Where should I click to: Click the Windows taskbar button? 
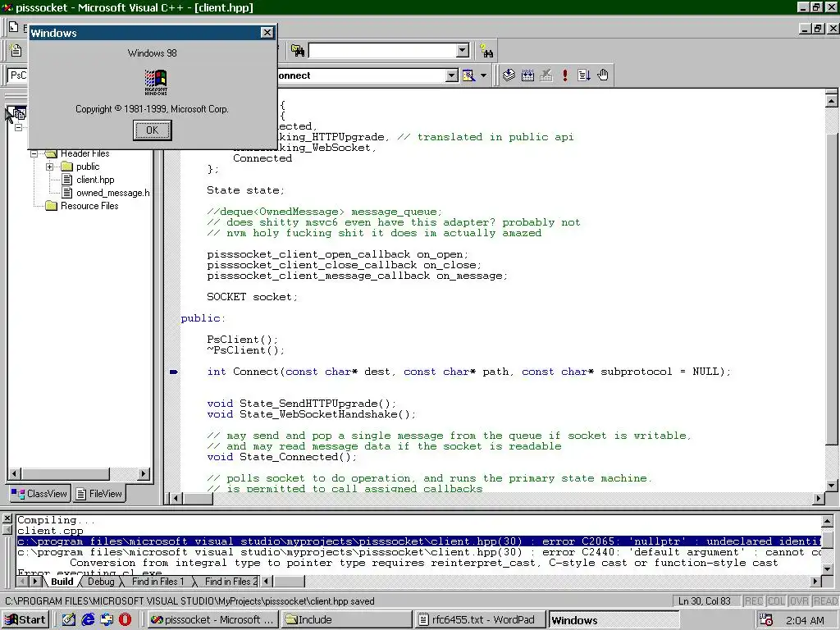614,620
